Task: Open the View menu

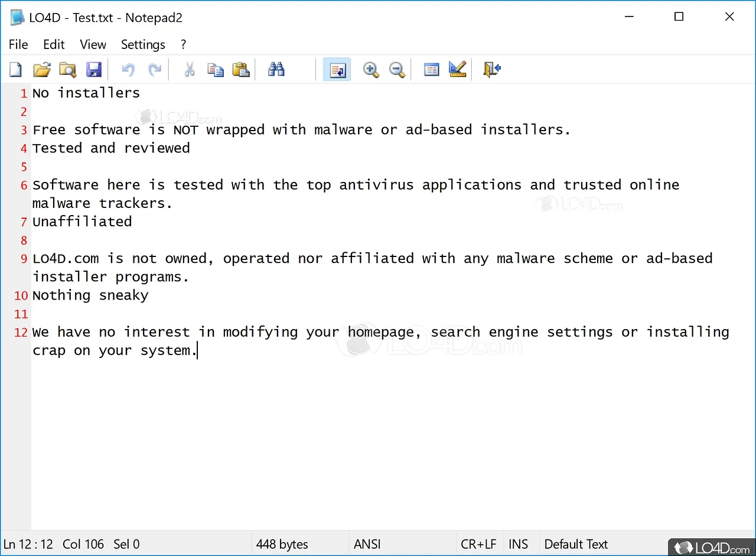Action: [x=93, y=44]
